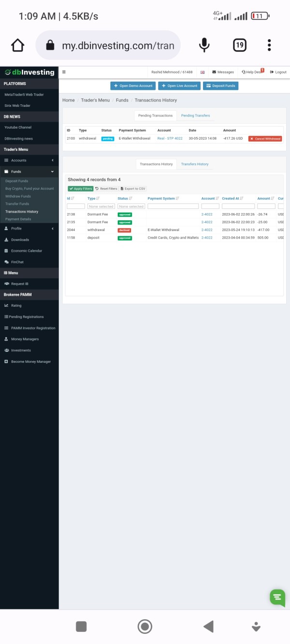Switch to Transactions History tab
The height and width of the screenshot is (644, 290).
[x=156, y=164]
